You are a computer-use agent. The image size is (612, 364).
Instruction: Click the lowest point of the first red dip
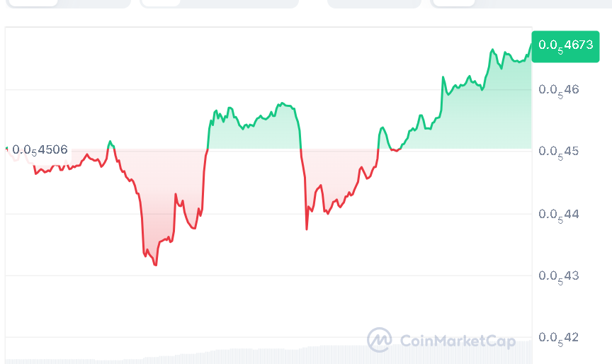pos(155,265)
